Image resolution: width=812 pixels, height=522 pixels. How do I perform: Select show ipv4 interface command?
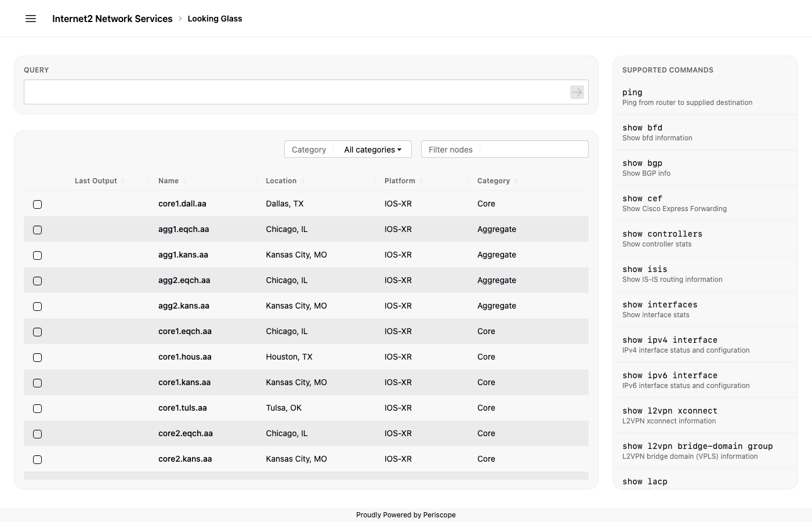point(705,345)
